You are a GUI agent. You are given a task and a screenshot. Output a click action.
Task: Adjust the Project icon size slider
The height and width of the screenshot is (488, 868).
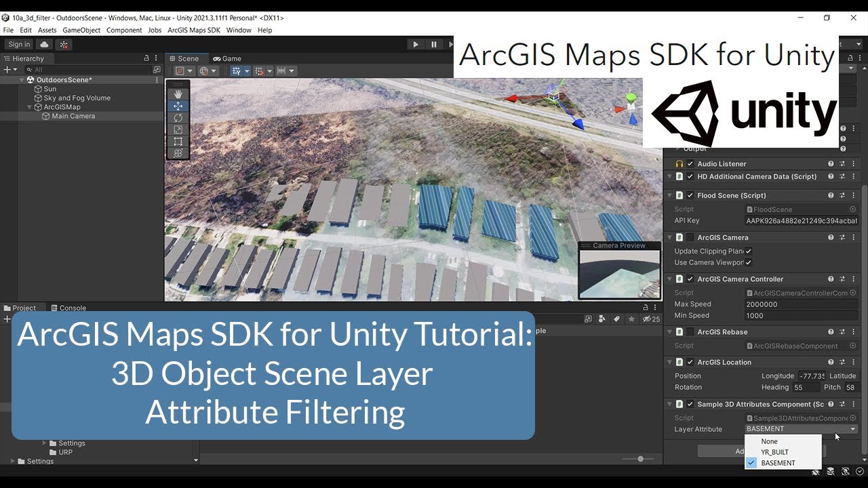click(640, 459)
